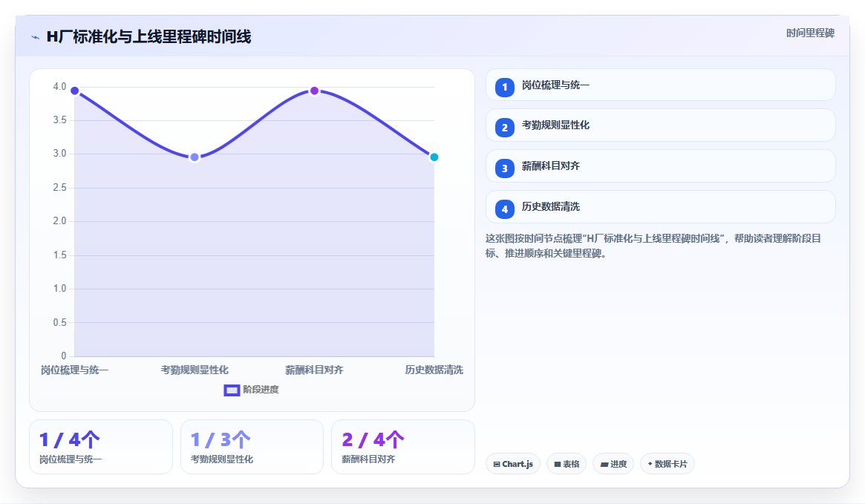Image resolution: width=865 pixels, height=504 pixels.
Task: Click the Chart.js tag chip
Action: pos(512,464)
